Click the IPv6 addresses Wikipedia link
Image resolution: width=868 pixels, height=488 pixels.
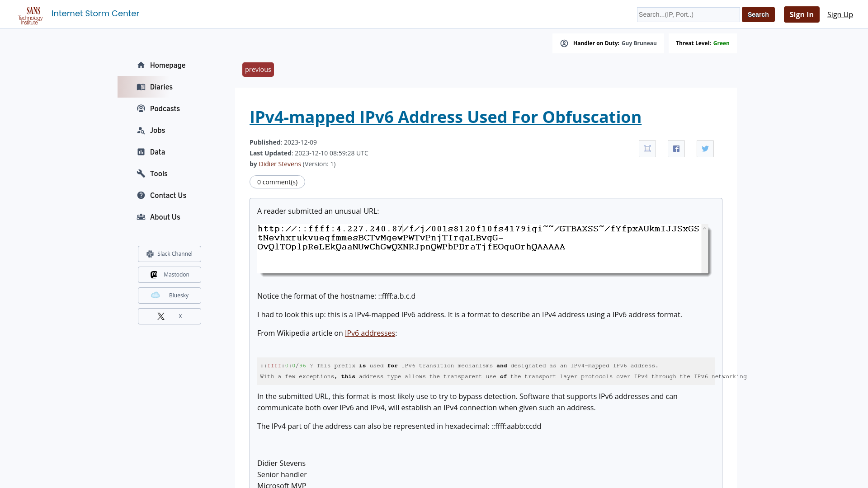pos(370,333)
